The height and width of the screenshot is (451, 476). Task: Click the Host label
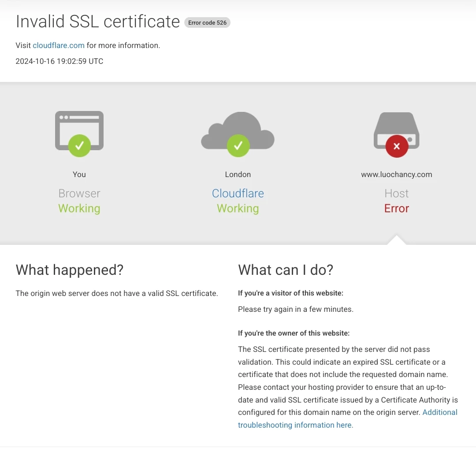[397, 193]
